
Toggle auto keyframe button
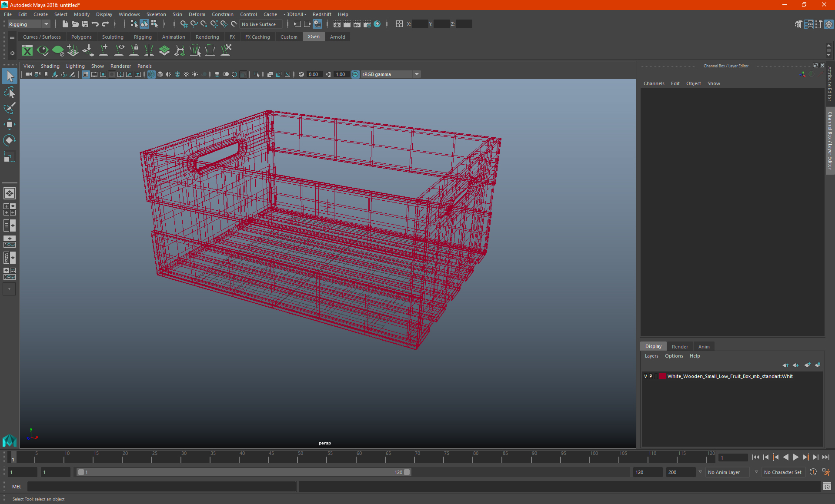(813, 472)
